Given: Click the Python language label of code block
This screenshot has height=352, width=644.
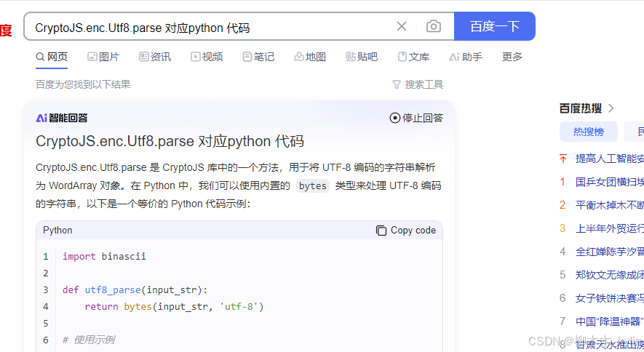Looking at the screenshot, I should [x=57, y=231].
